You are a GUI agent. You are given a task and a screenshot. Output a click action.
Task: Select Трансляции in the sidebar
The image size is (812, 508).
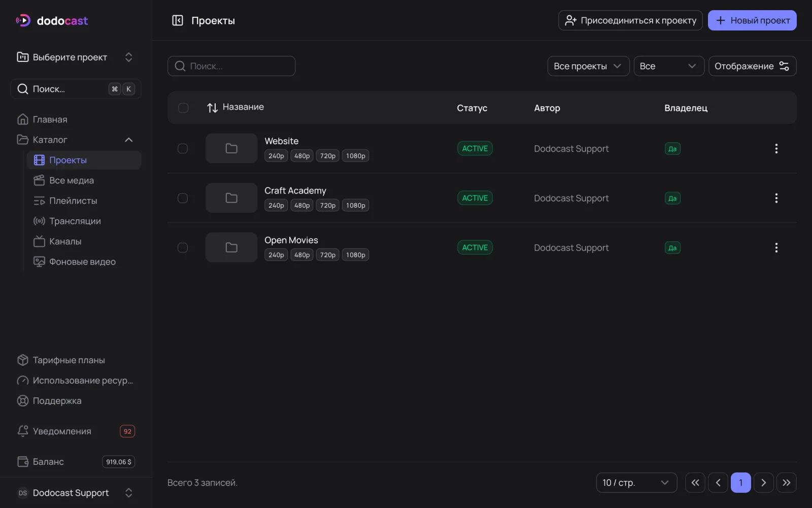pos(84,221)
